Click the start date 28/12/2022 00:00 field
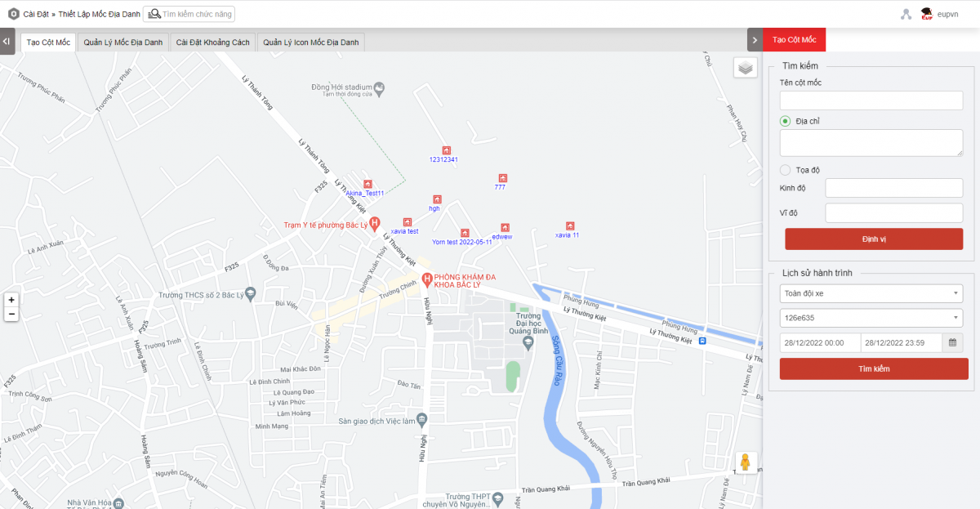This screenshot has width=980, height=509. pos(820,343)
